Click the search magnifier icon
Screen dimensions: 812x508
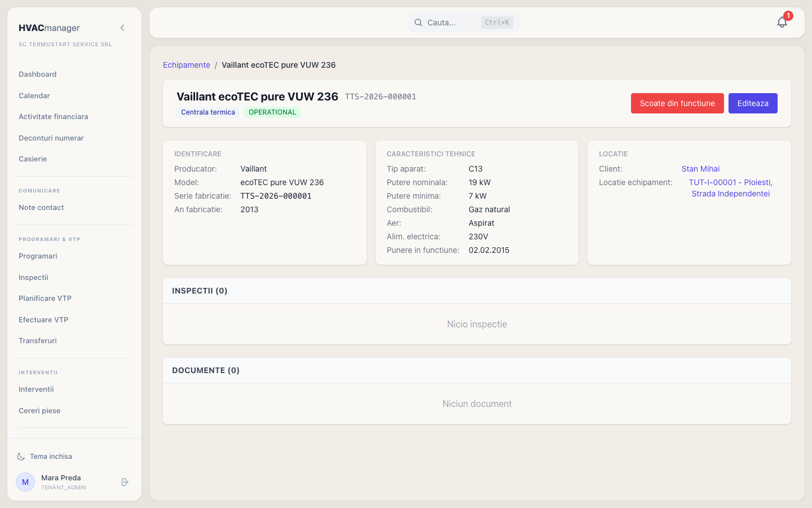418,23
